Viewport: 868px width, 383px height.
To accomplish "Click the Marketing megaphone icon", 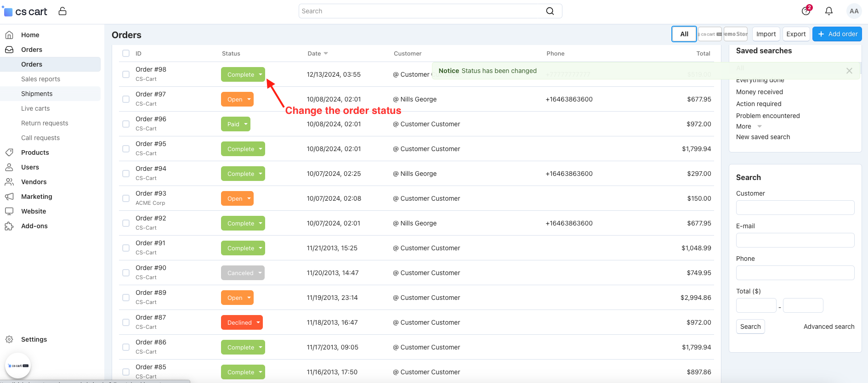I will (9, 197).
